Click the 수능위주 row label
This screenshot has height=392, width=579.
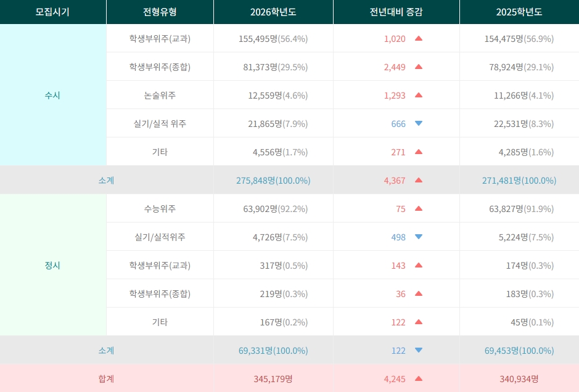pos(160,208)
